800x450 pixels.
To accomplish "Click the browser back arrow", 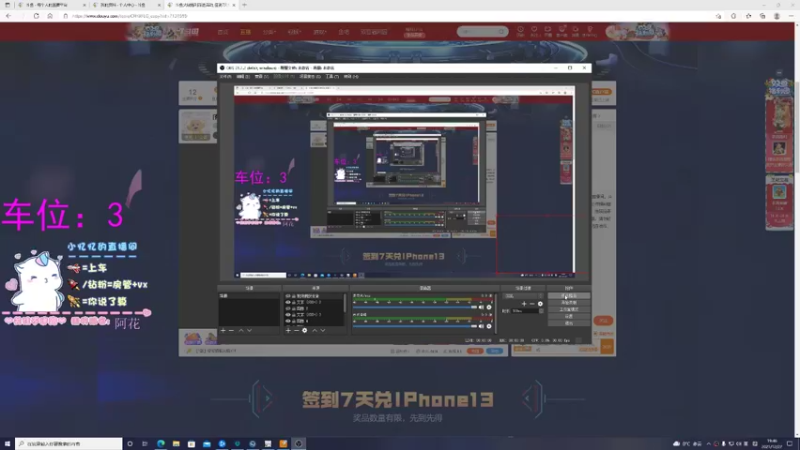I will (8, 16).
